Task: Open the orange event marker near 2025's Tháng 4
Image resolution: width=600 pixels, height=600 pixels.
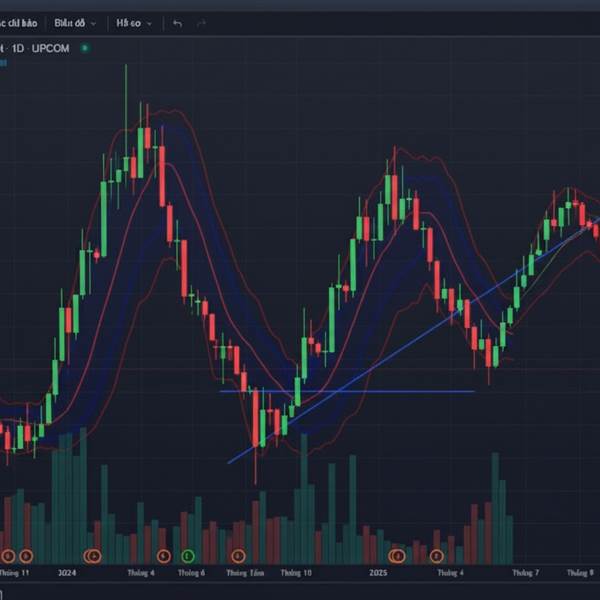Action: pos(437,556)
